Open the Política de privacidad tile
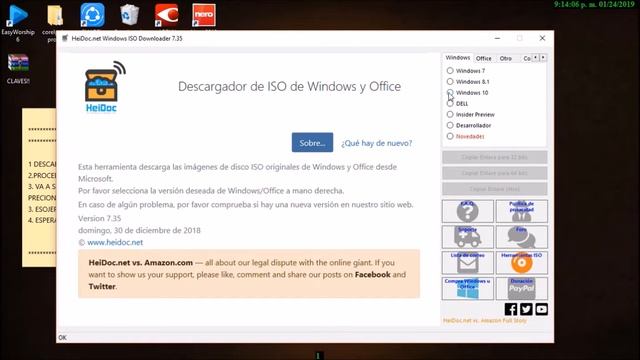 tap(521, 211)
